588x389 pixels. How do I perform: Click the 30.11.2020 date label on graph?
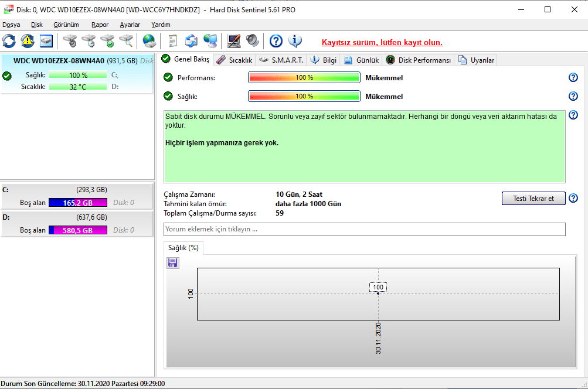click(378, 338)
